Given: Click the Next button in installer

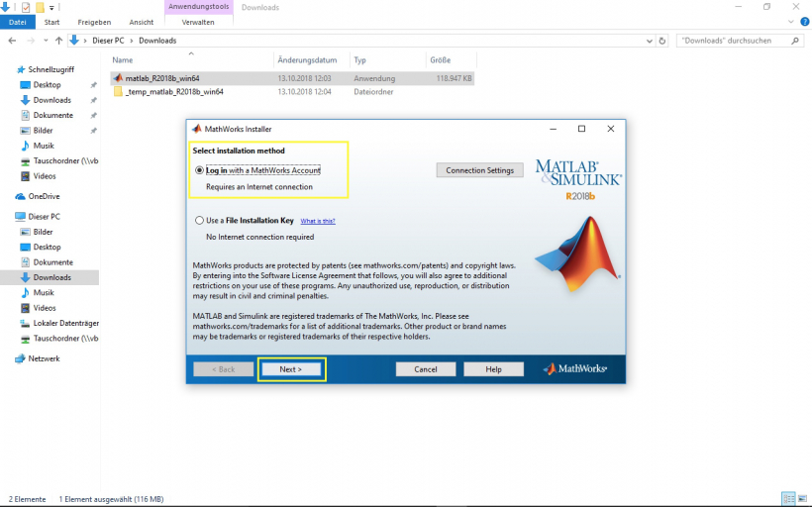Looking at the screenshot, I should click(x=290, y=369).
